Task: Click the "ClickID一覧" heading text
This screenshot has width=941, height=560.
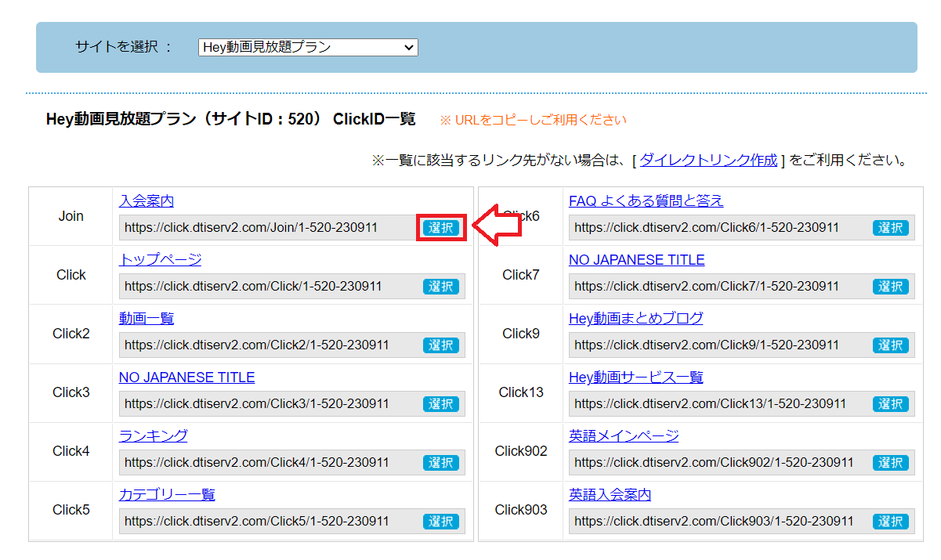Action: [375, 120]
